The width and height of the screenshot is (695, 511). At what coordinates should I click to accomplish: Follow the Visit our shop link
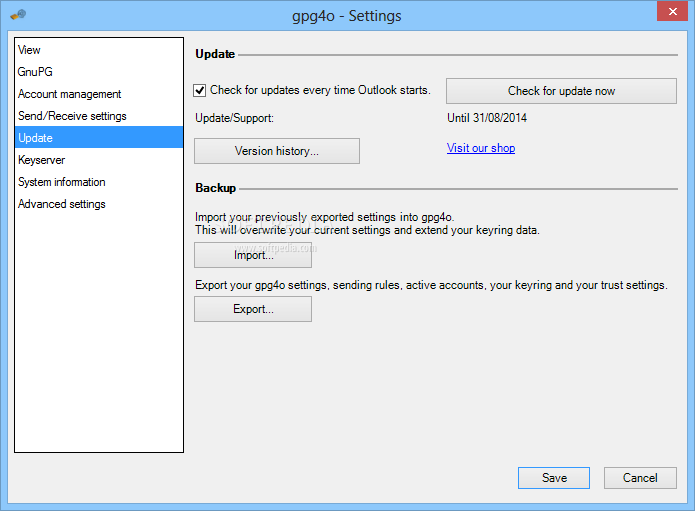[x=481, y=148]
